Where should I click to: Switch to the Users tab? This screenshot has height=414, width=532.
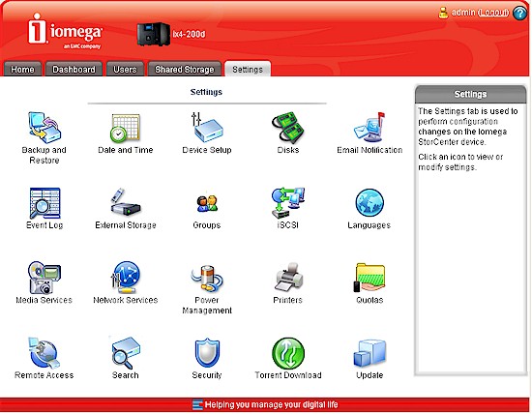click(x=125, y=70)
